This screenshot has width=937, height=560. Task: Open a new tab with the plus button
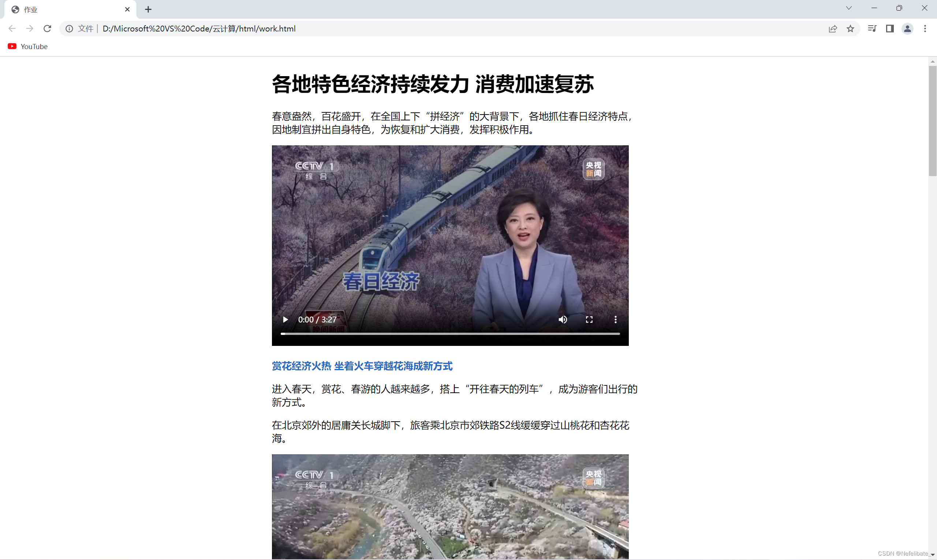[x=148, y=10]
